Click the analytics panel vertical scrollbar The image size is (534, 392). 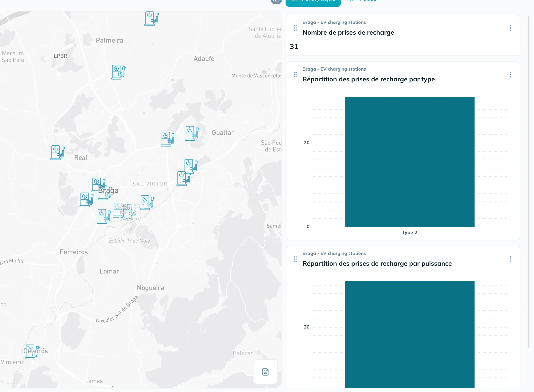click(x=529, y=182)
